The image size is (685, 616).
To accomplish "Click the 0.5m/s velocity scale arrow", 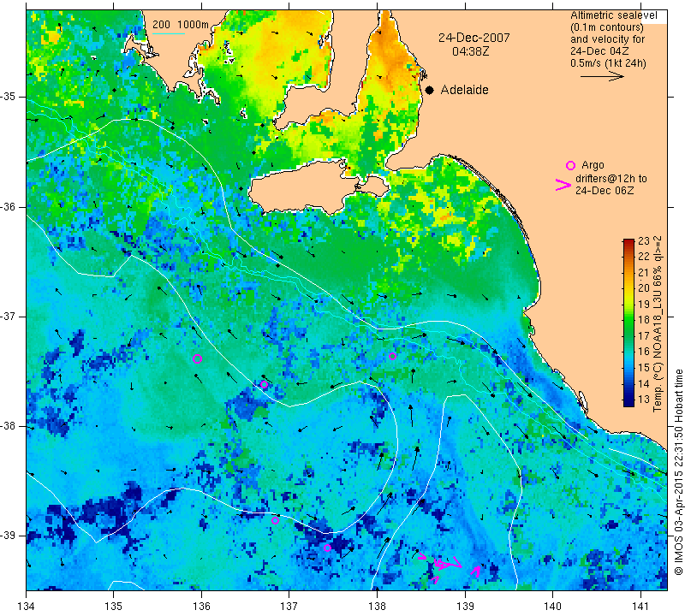I will point(602,76).
